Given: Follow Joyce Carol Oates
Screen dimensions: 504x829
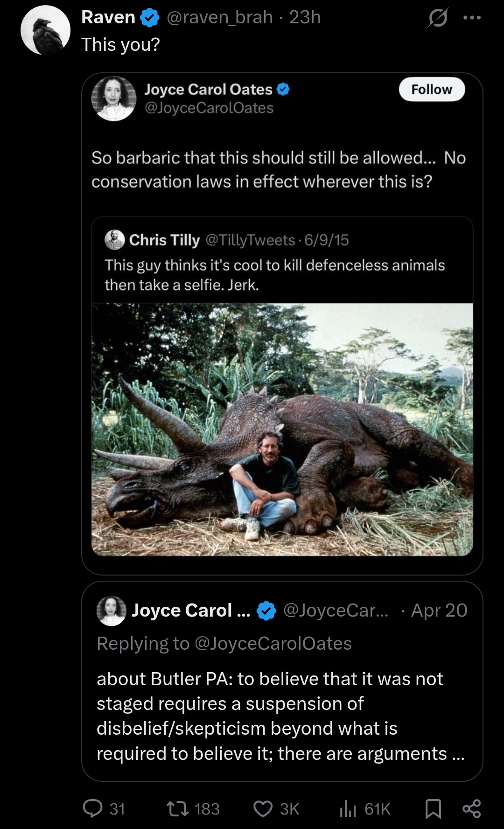Looking at the screenshot, I should pos(432,89).
